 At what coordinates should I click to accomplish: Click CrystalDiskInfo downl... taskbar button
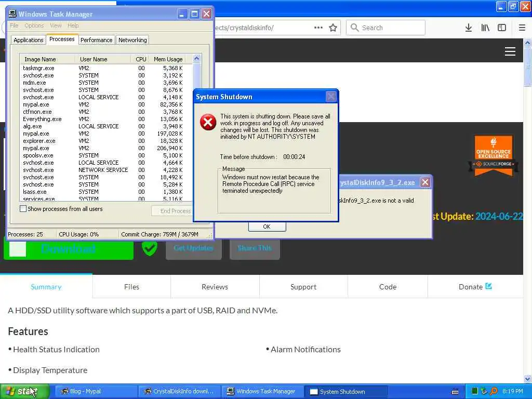pos(180,391)
